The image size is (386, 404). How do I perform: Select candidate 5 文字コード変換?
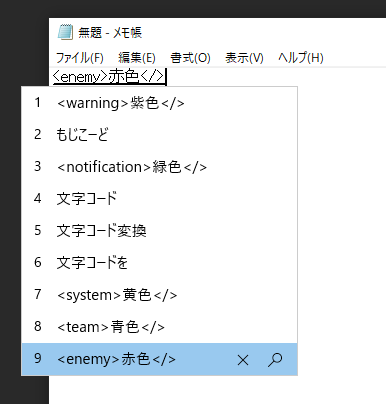pyautogui.click(x=159, y=231)
